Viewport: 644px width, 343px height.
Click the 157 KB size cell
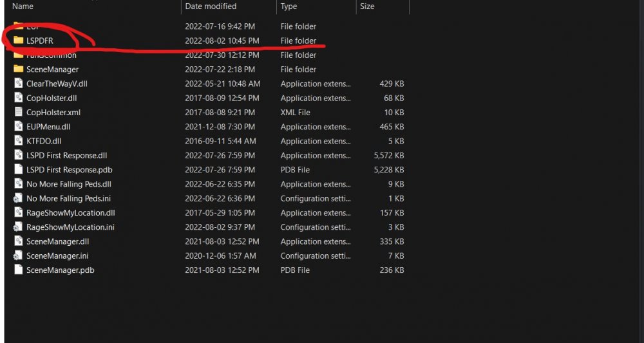click(392, 213)
